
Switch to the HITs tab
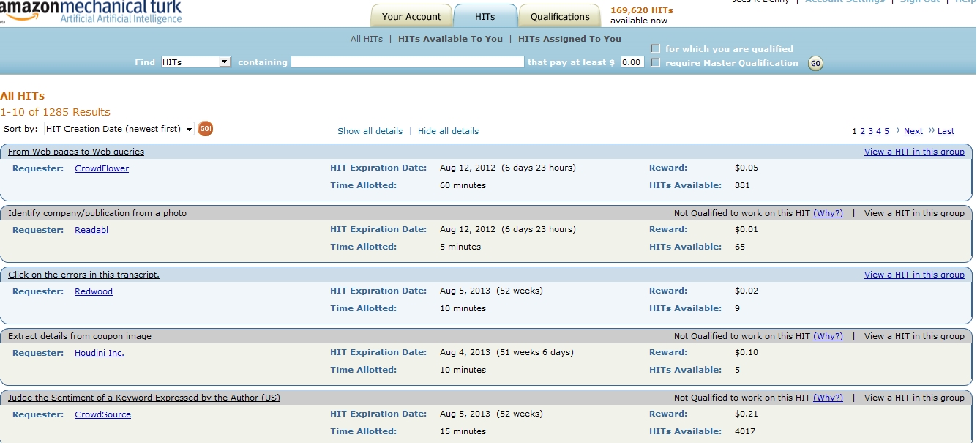coord(485,16)
